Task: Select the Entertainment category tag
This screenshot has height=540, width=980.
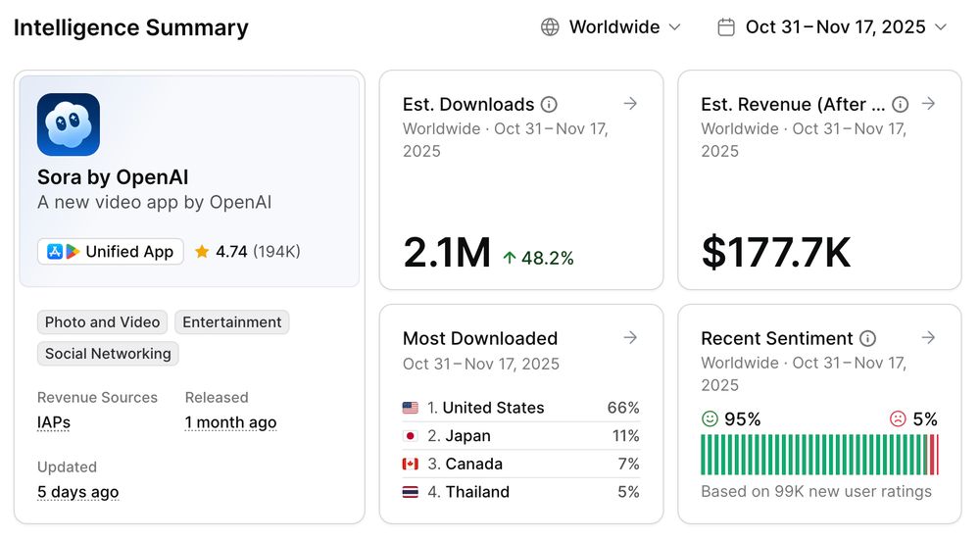Action: 232,322
